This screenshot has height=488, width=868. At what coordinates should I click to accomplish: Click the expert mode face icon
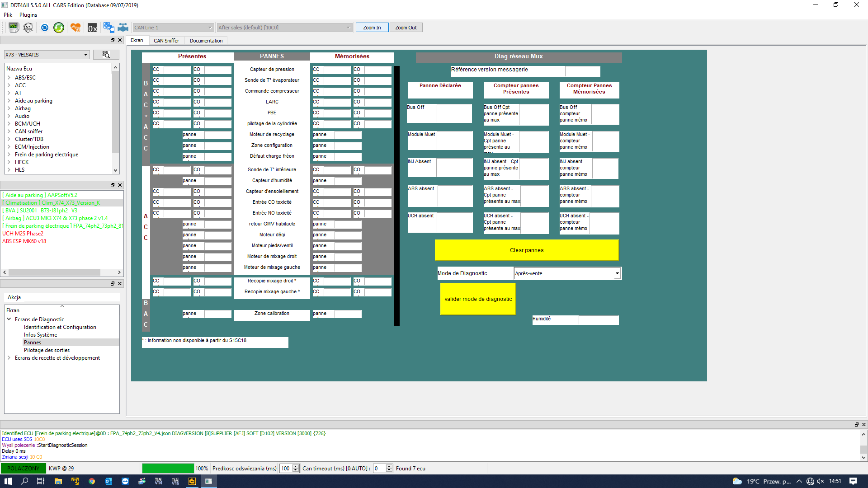[28, 28]
